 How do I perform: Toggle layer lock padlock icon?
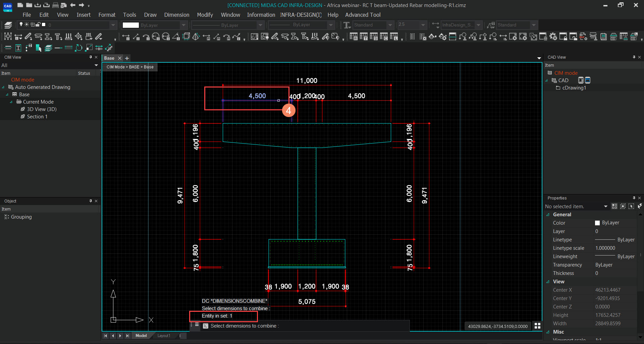pyautogui.click(x=38, y=24)
